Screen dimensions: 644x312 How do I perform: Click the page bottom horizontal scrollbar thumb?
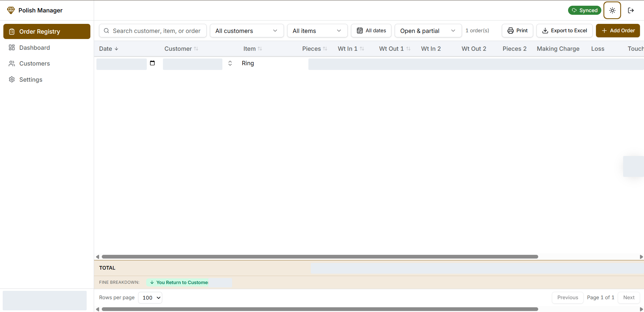click(x=320, y=309)
